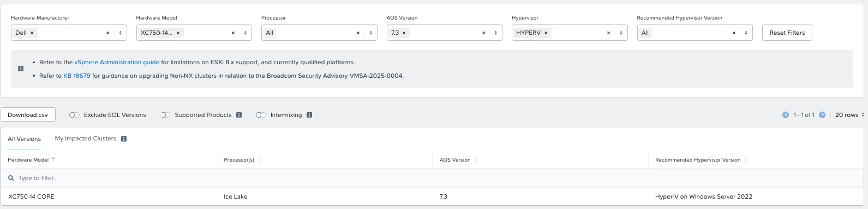
Task: Open Recommended Hypervisor Version dropdown
Action: [x=746, y=33]
